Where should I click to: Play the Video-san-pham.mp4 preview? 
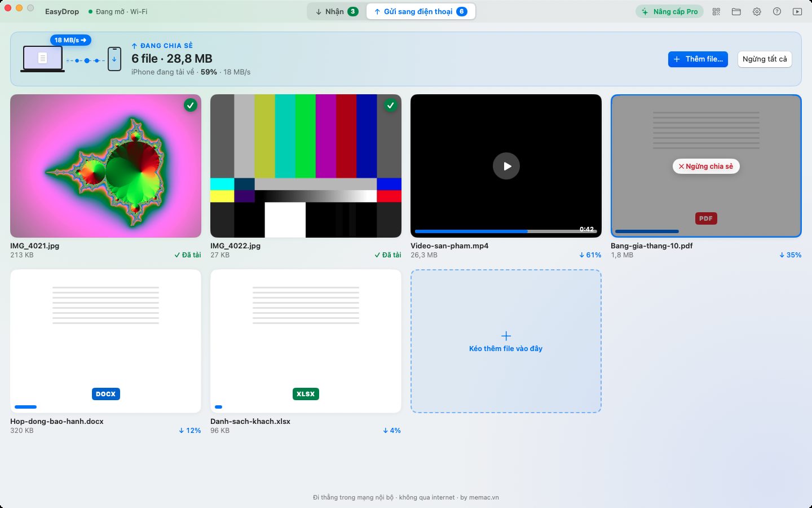(506, 166)
